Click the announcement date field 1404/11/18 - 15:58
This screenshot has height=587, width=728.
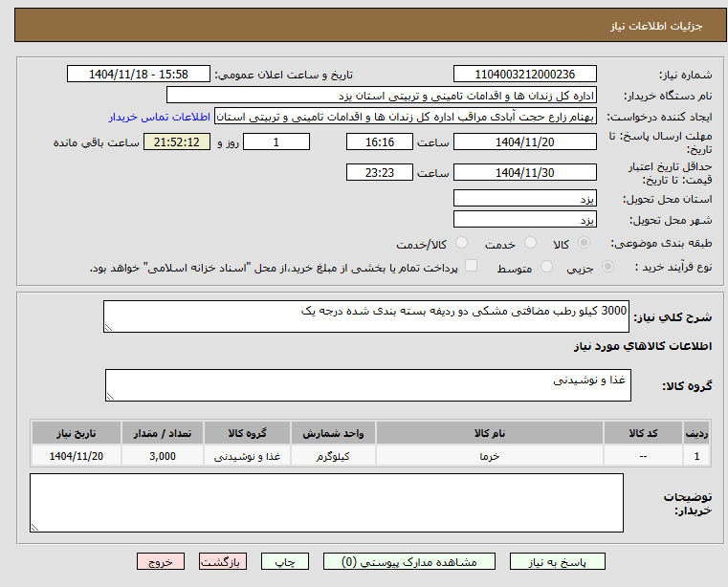[139, 74]
